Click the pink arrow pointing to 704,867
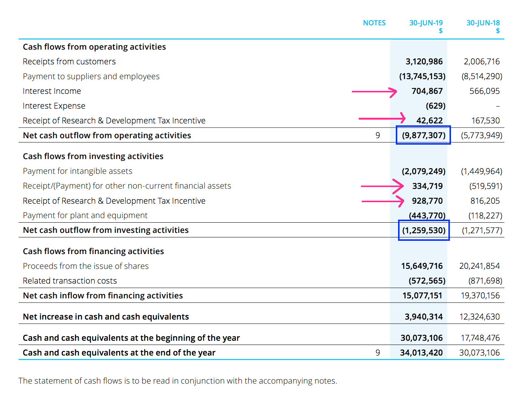The height and width of the screenshot is (415, 532). point(374,92)
